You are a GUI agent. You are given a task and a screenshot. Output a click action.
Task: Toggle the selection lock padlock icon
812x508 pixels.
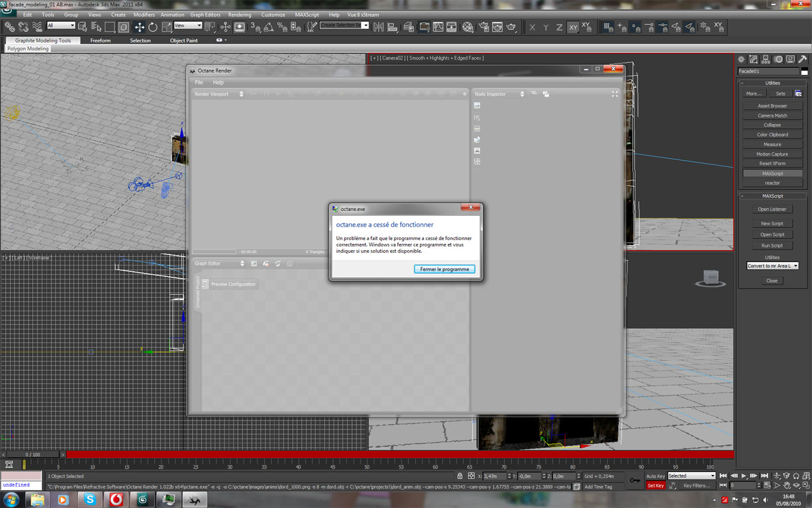pyautogui.click(x=460, y=476)
